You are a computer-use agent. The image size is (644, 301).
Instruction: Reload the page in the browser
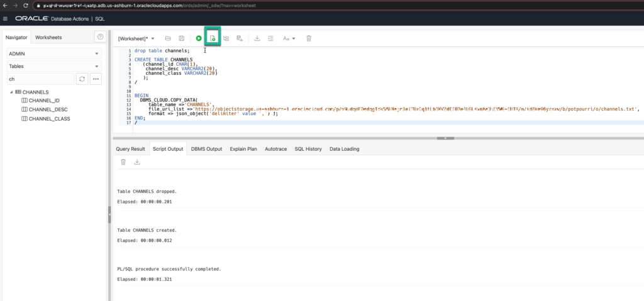[25, 6]
